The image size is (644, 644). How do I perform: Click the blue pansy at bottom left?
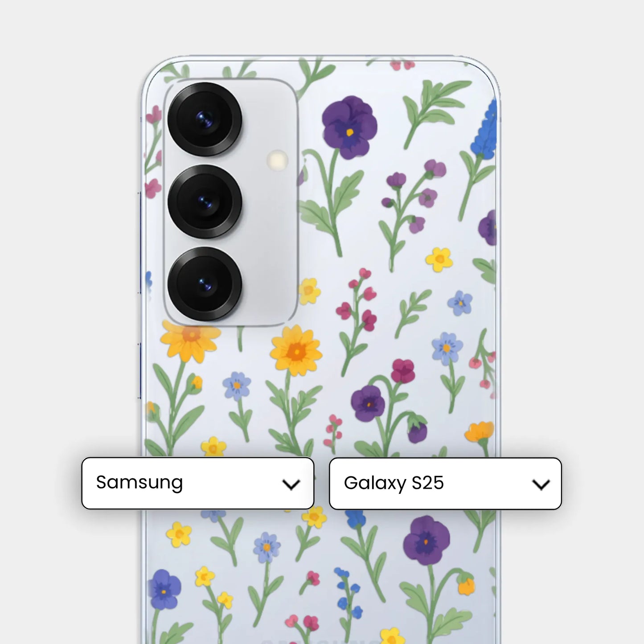tap(164, 589)
